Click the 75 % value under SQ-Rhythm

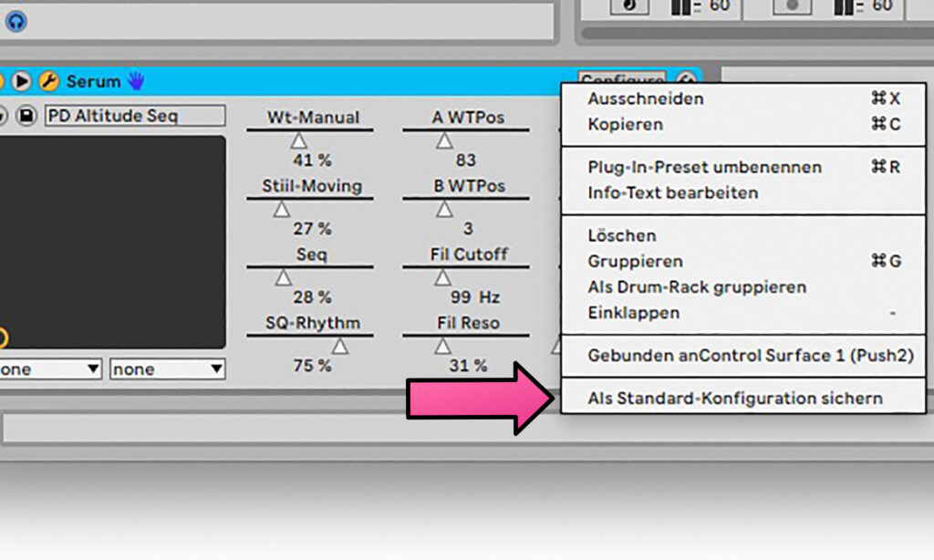click(x=312, y=366)
